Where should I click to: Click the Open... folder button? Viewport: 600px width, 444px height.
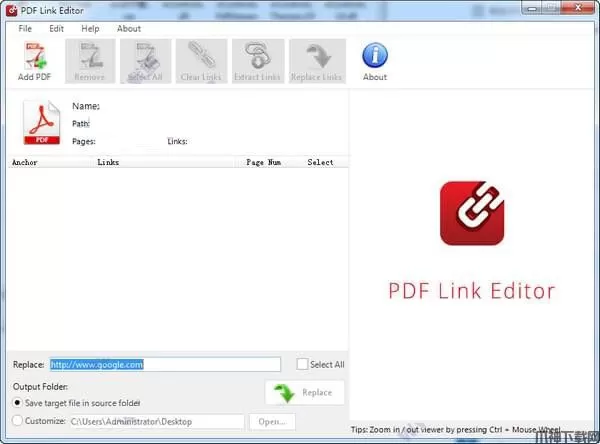(x=272, y=422)
